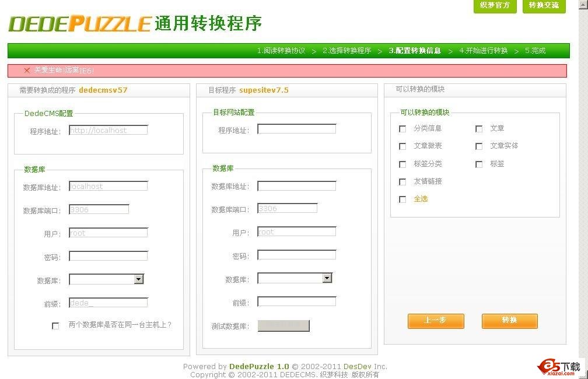This screenshot has height=379, width=588.
Task: Tick the 文章实体 checkbox
Action: pyautogui.click(x=479, y=146)
